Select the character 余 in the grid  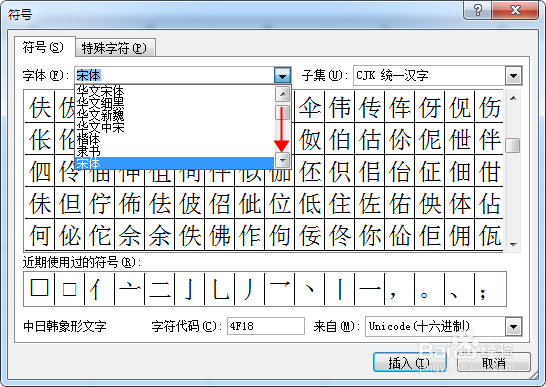point(159,235)
